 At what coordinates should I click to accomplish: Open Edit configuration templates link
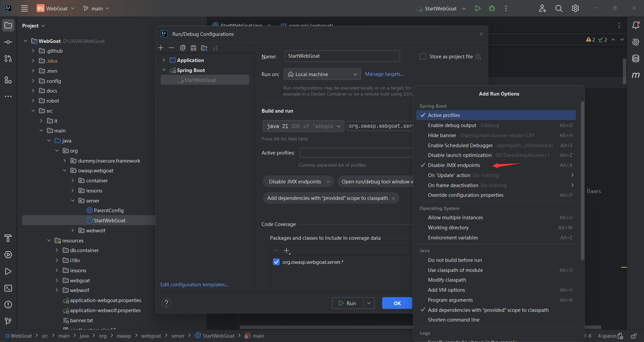pos(194,285)
